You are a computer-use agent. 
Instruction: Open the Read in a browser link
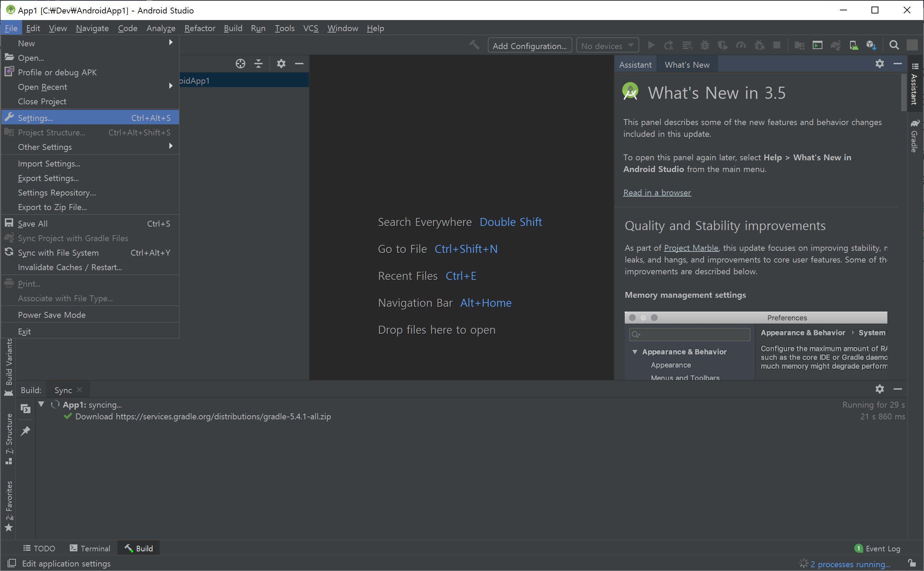(x=657, y=193)
